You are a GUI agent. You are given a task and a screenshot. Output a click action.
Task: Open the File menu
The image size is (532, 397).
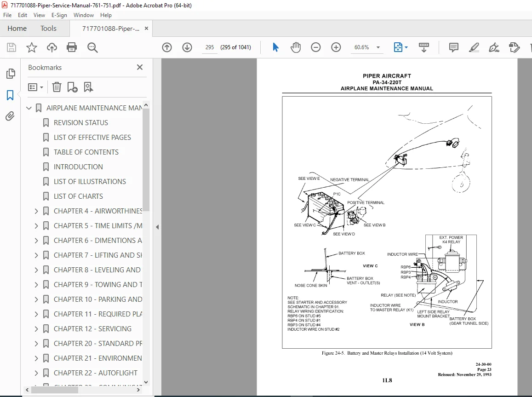click(x=7, y=15)
